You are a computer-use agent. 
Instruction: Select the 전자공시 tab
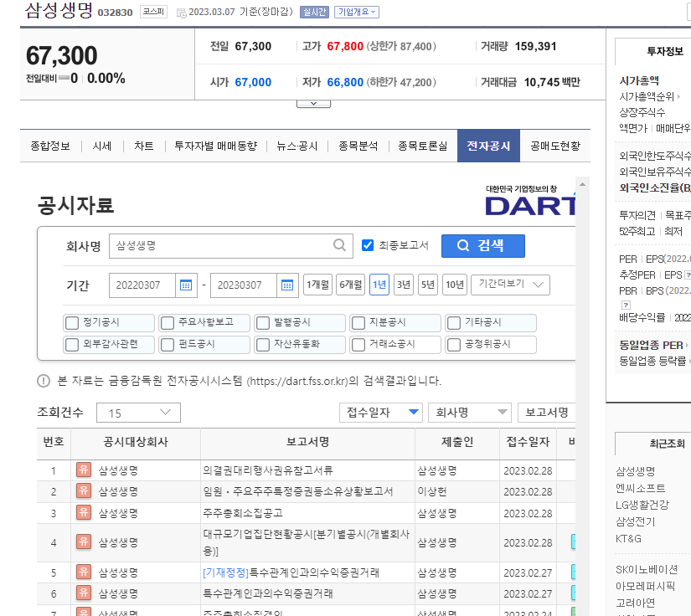[488, 146]
